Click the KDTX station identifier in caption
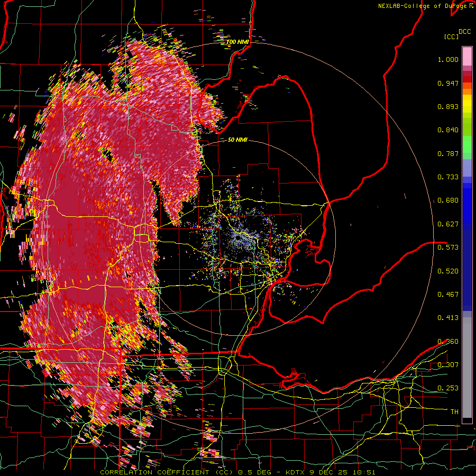Image resolution: width=476 pixels, height=476 pixels. (x=296, y=472)
